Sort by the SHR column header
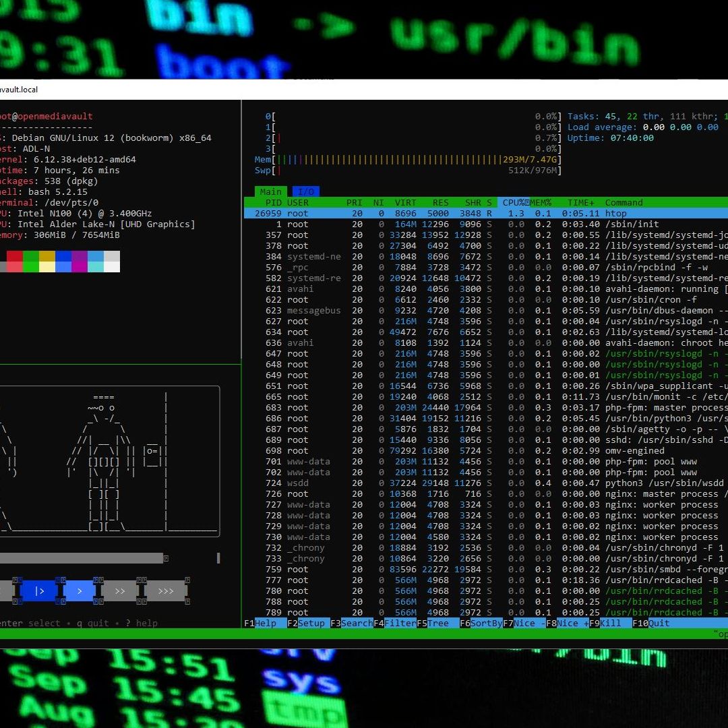Viewport: 728px width, 728px height. coord(473,202)
